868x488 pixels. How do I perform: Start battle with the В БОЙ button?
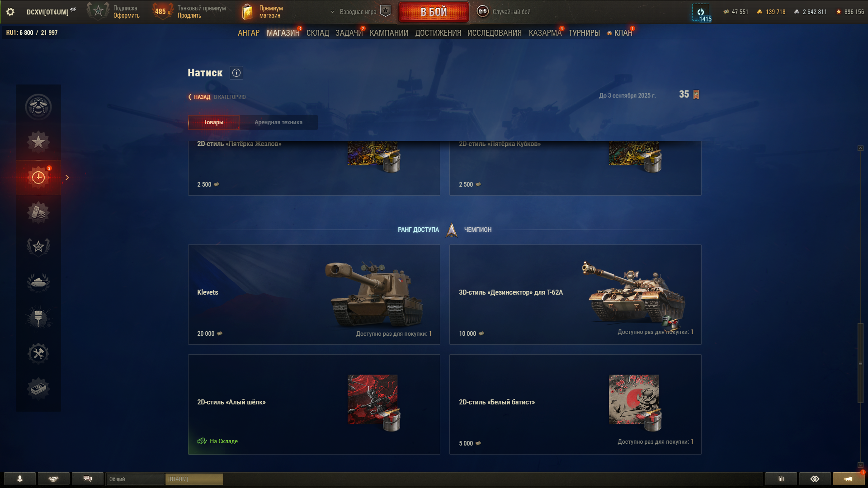pos(434,12)
